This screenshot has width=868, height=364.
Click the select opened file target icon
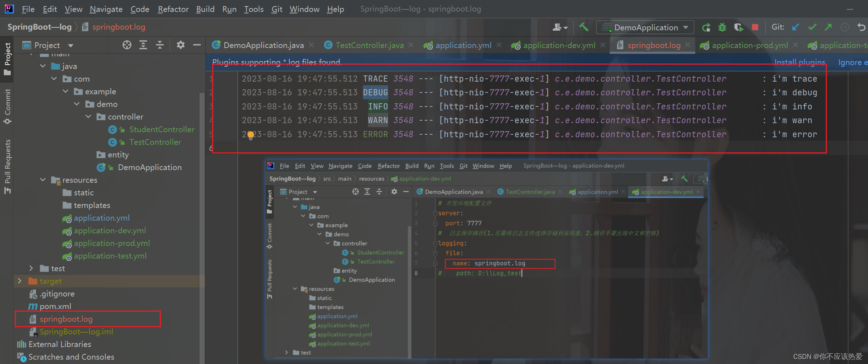point(127,45)
